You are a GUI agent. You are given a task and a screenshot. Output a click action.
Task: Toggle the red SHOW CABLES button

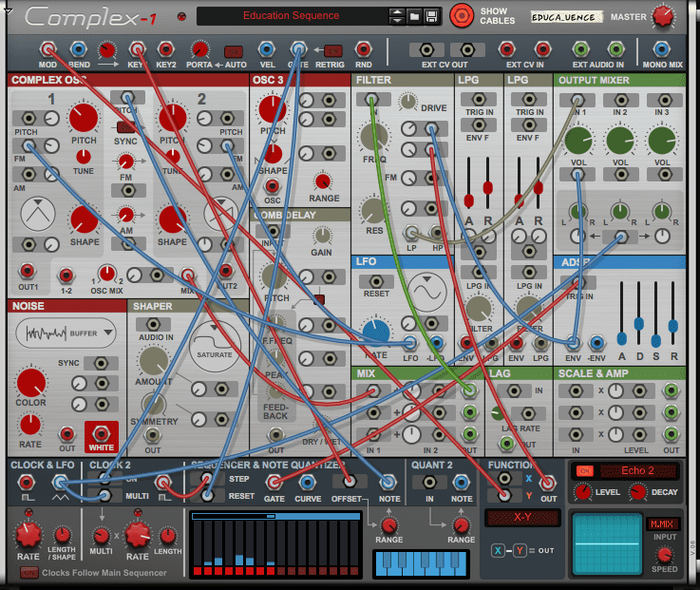462,16
